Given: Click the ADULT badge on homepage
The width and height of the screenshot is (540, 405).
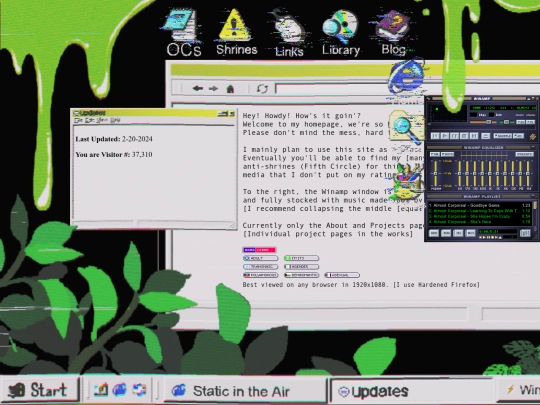Looking at the screenshot, I should click(x=260, y=258).
